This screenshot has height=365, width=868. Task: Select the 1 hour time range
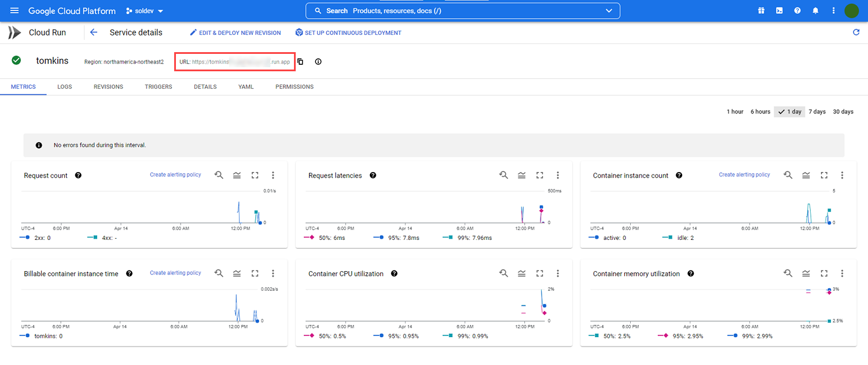coord(735,112)
